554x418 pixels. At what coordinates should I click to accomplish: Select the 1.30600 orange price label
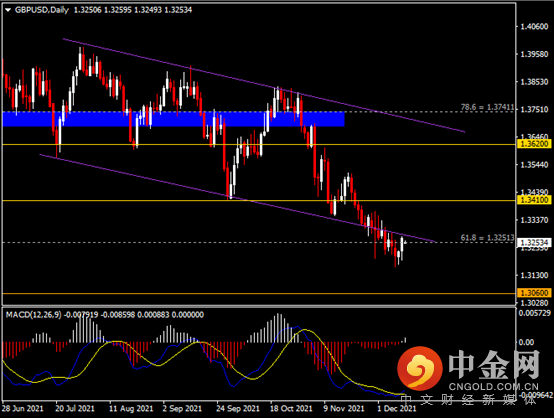coord(534,293)
